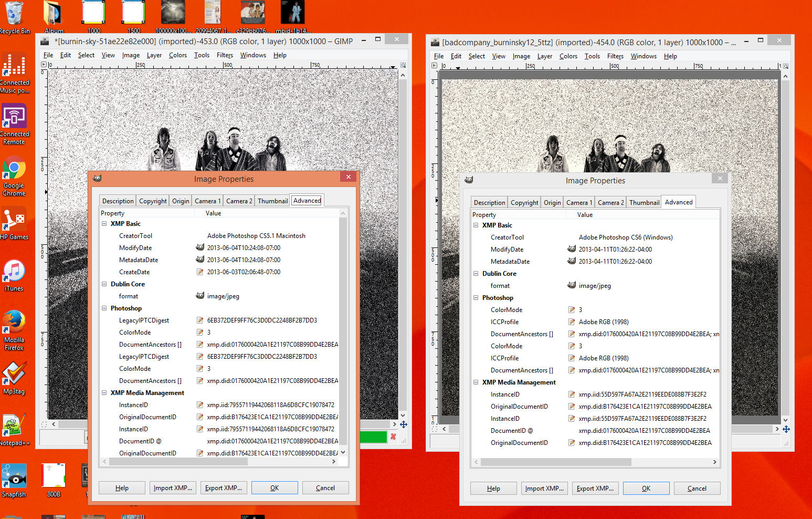
Task: Click navigation cross icon in badcompany GIMP window
Action: [786, 429]
